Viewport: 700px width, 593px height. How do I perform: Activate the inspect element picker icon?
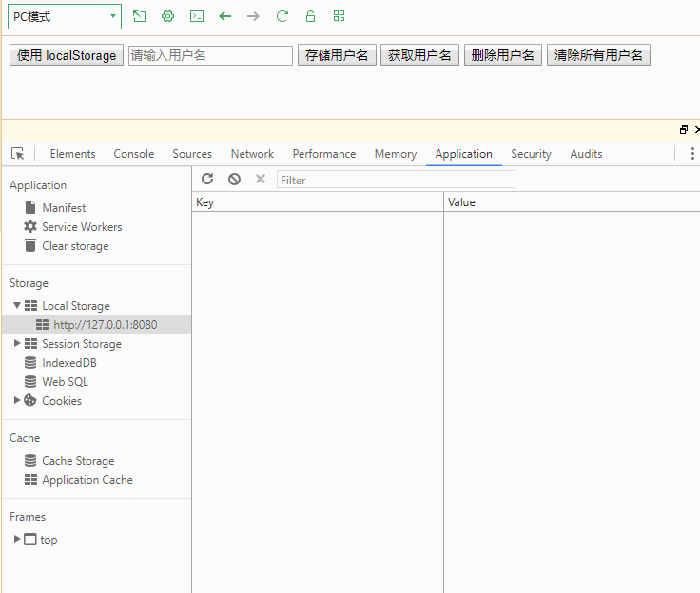18,154
